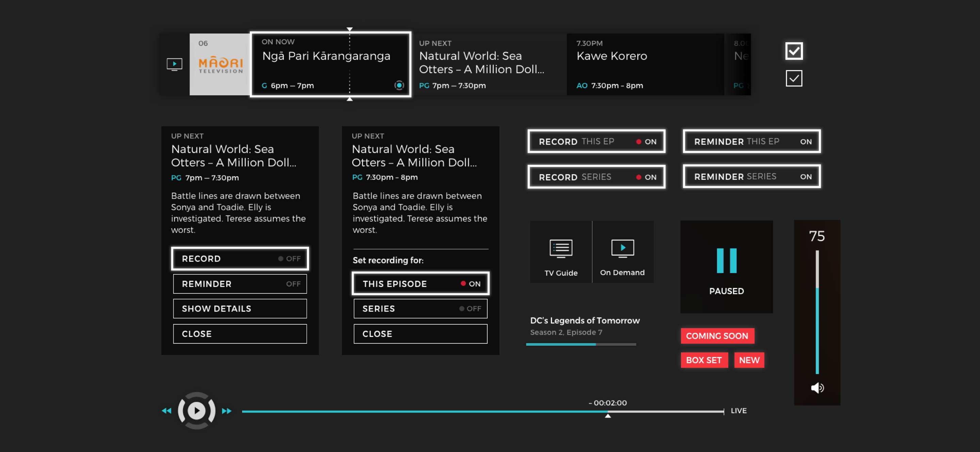
Task: Click the UP NEXT Natural World thumbnail
Action: pyautogui.click(x=488, y=63)
